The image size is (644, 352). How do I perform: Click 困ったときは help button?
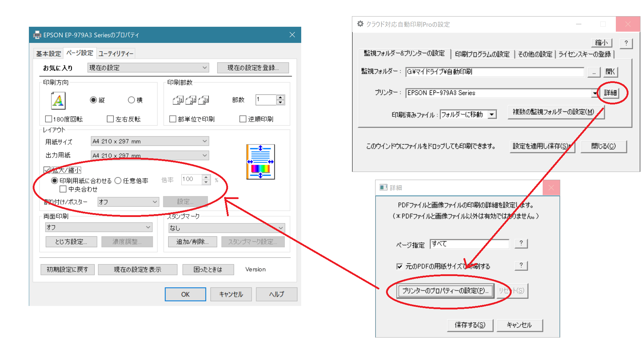[x=208, y=269]
